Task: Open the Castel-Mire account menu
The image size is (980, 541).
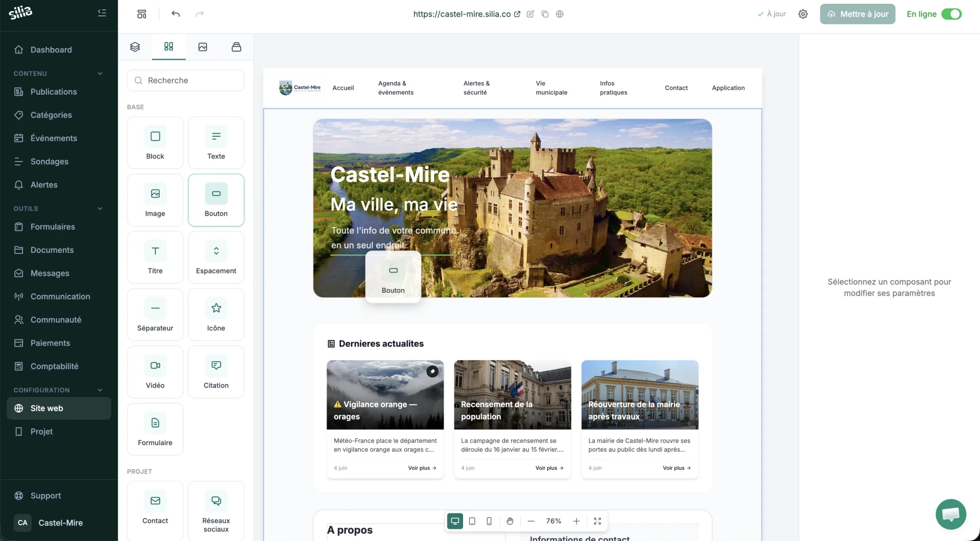Action: pyautogui.click(x=59, y=523)
